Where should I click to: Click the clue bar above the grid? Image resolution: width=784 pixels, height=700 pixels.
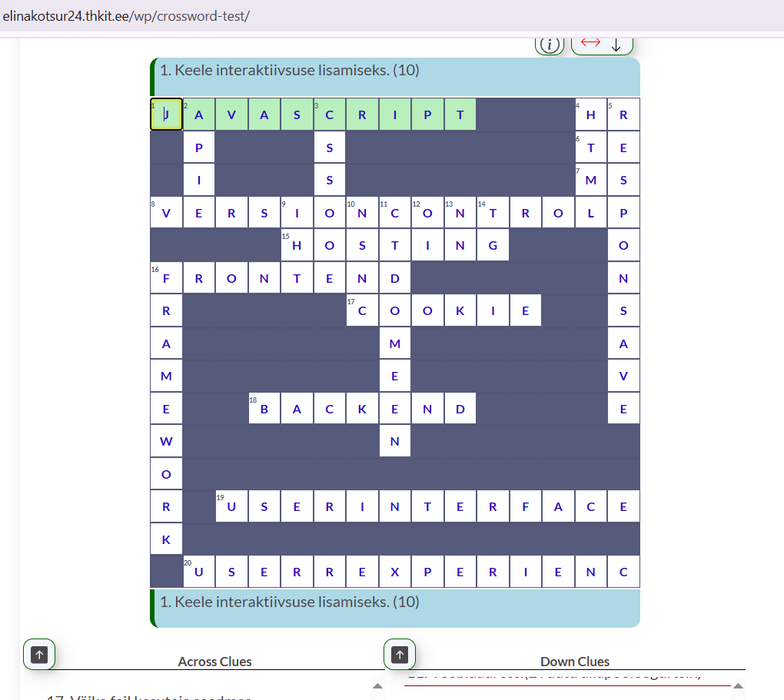point(396,75)
